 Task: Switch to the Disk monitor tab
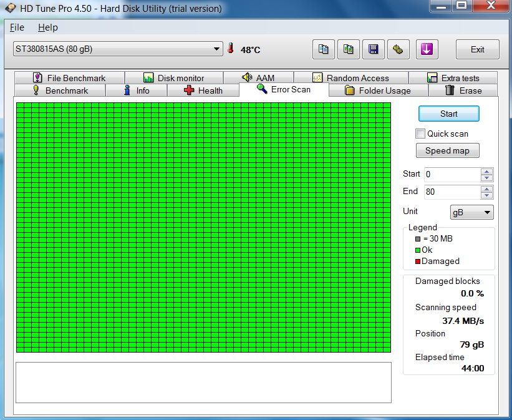[x=174, y=78]
